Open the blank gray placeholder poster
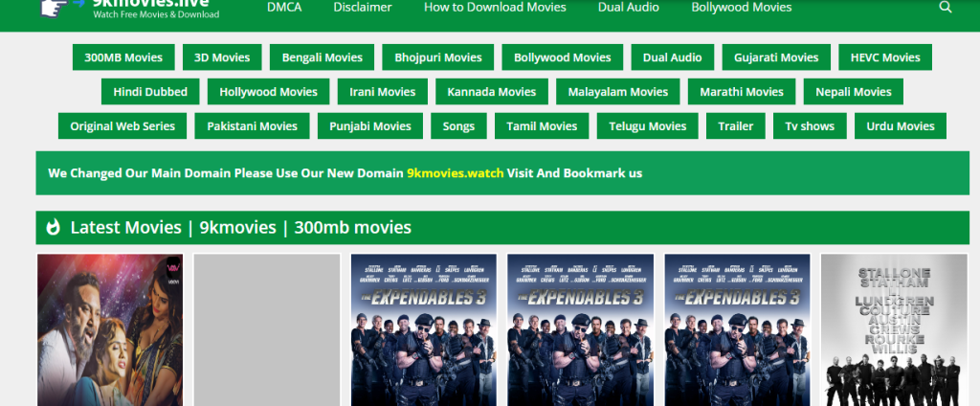Image resolution: width=980 pixels, height=406 pixels. [267, 329]
